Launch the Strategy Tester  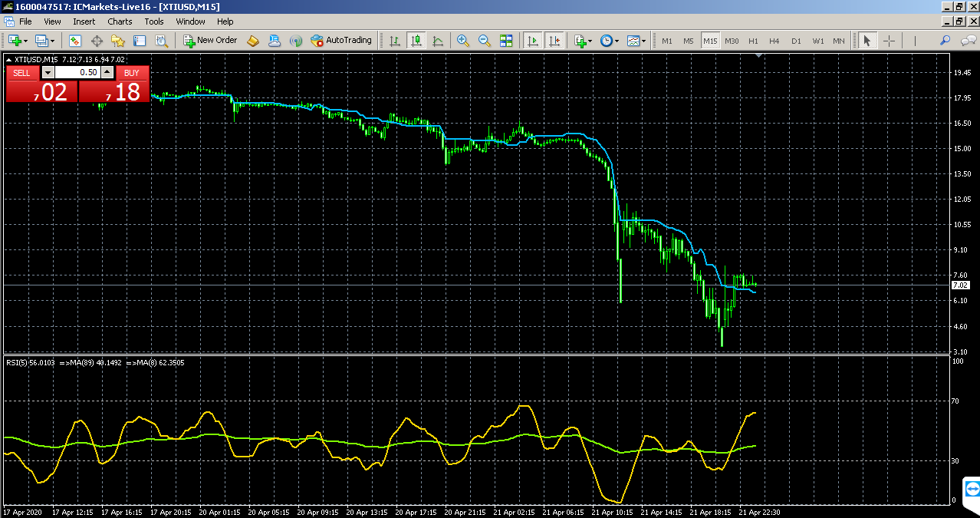161,41
